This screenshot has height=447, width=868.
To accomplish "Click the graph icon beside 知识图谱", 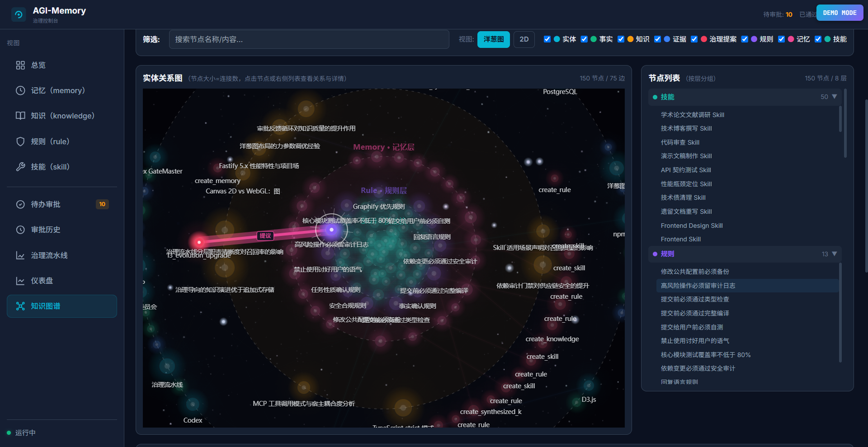I will [x=20, y=306].
